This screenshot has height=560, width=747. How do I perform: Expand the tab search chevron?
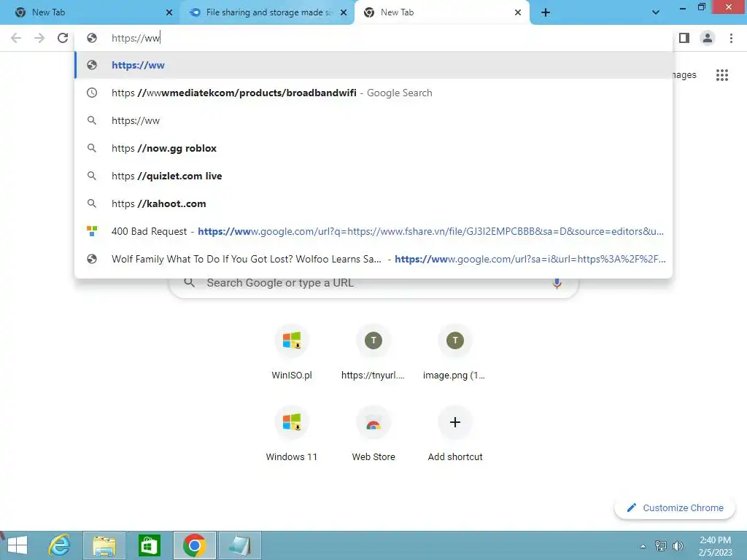click(656, 12)
